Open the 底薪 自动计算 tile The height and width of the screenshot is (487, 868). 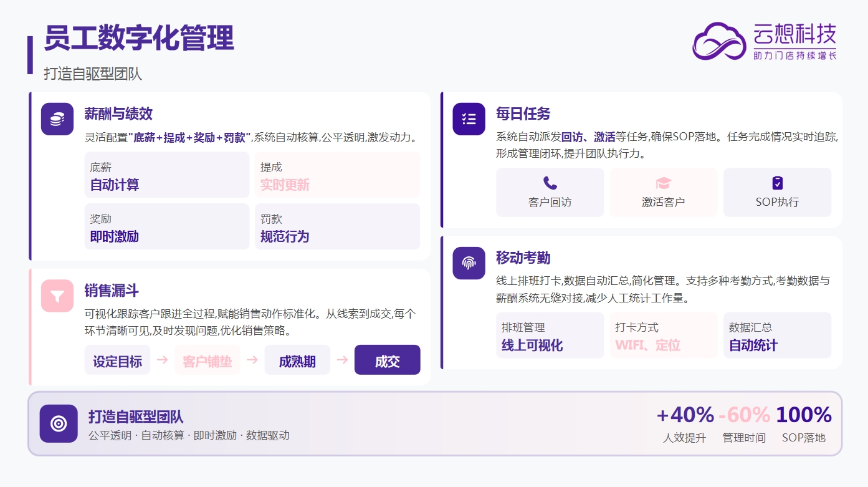[x=166, y=175]
